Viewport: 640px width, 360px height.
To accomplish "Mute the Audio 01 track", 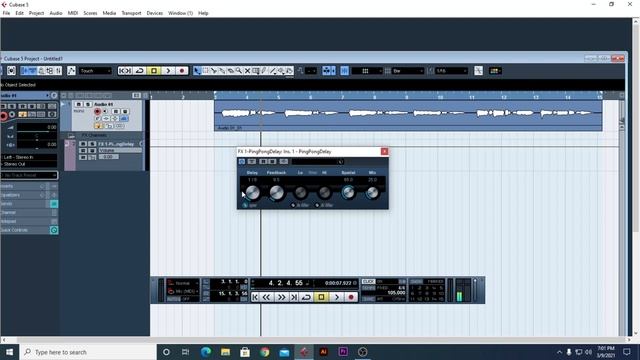I will (x=79, y=104).
